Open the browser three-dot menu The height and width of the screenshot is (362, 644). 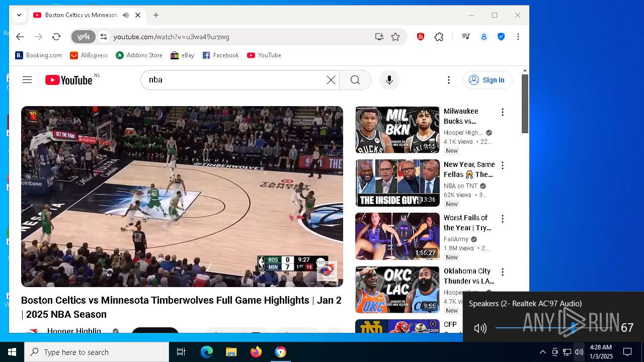(518, 37)
